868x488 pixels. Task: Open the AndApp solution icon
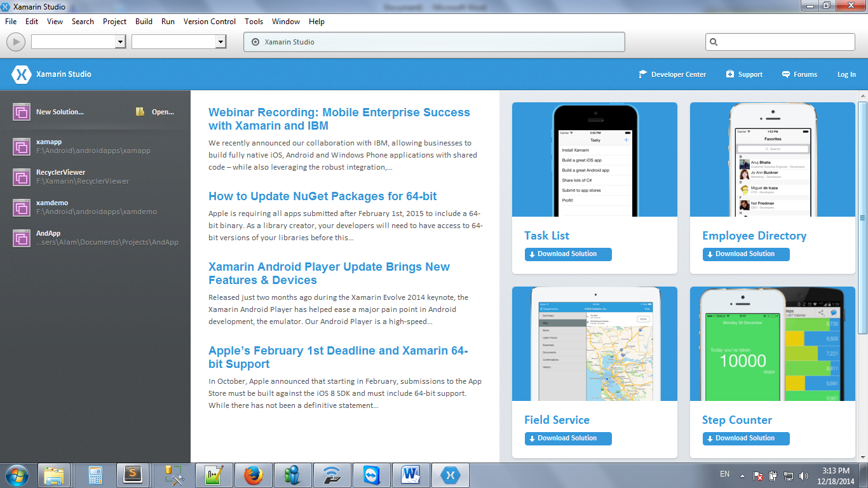22,238
